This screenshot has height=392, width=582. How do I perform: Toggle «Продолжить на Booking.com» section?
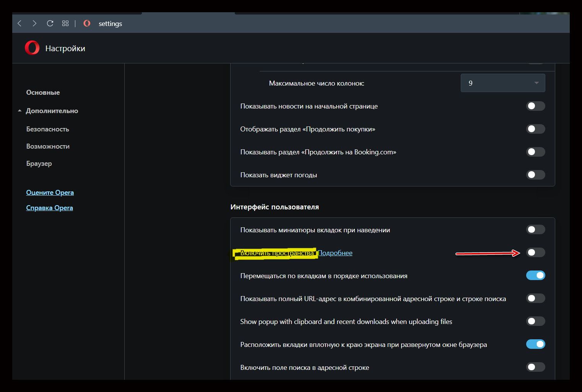tap(536, 152)
